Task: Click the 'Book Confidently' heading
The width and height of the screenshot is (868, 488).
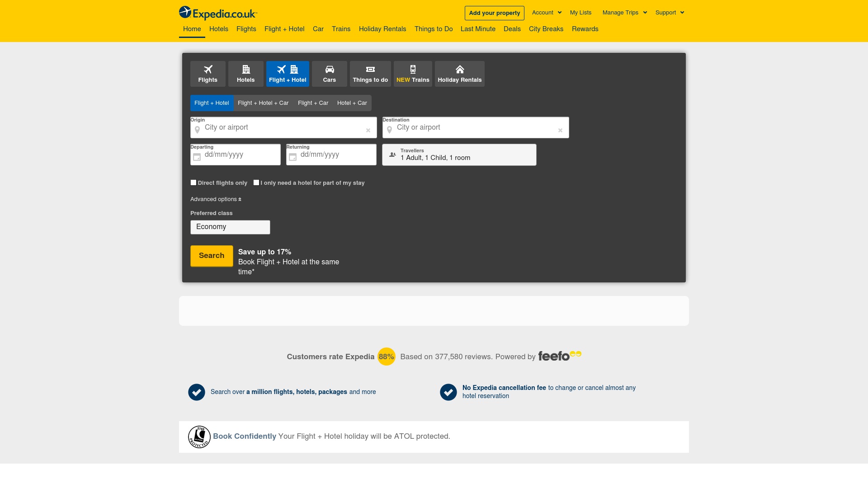Action: pyautogui.click(x=245, y=436)
